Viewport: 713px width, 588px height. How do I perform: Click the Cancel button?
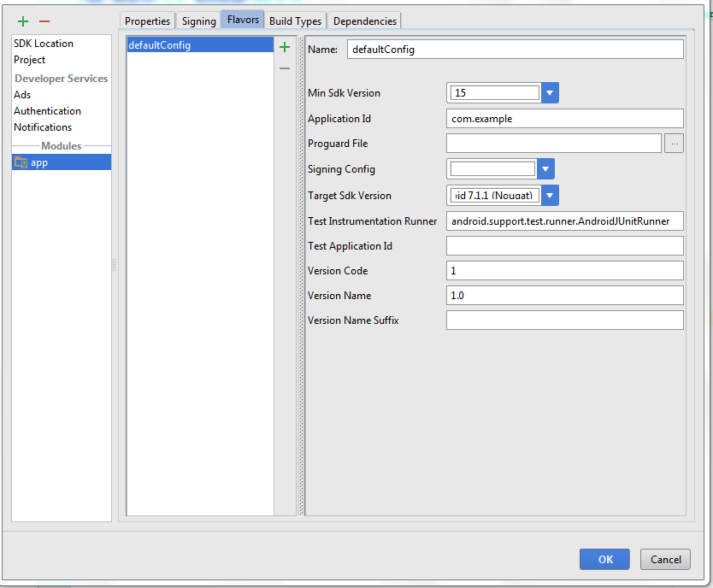(x=665, y=560)
